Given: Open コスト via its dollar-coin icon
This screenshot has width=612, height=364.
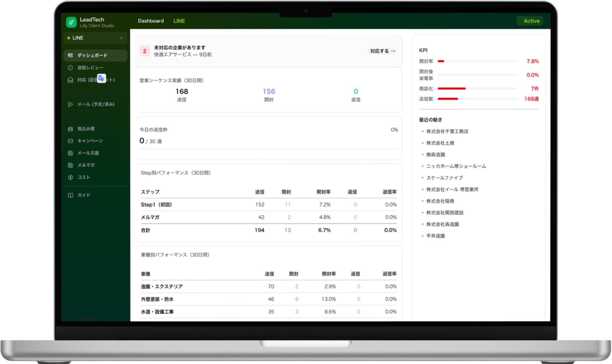Looking at the screenshot, I should 70,177.
